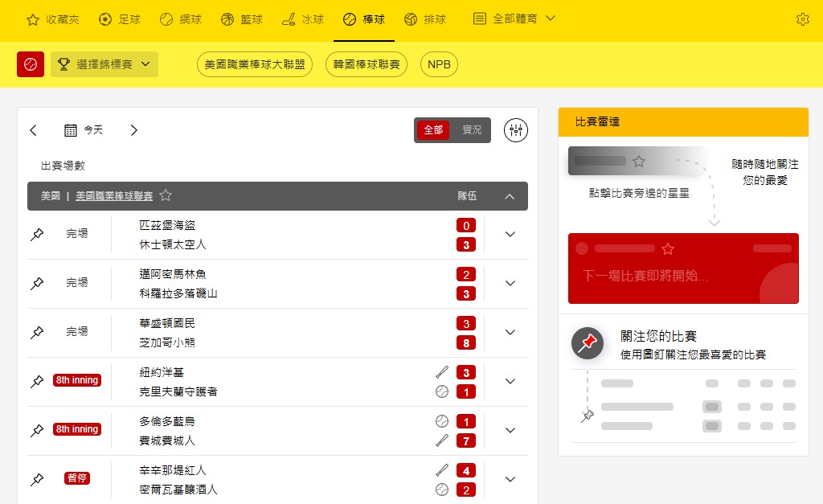Click the bat icon next to 辛辛那堤紅人
Viewport: 823px width, 504px height.
tap(442, 470)
